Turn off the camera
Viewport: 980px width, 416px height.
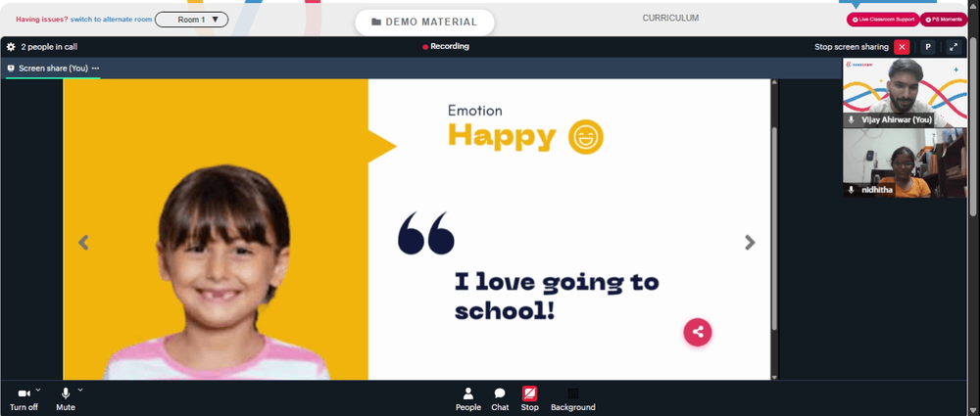point(24,399)
